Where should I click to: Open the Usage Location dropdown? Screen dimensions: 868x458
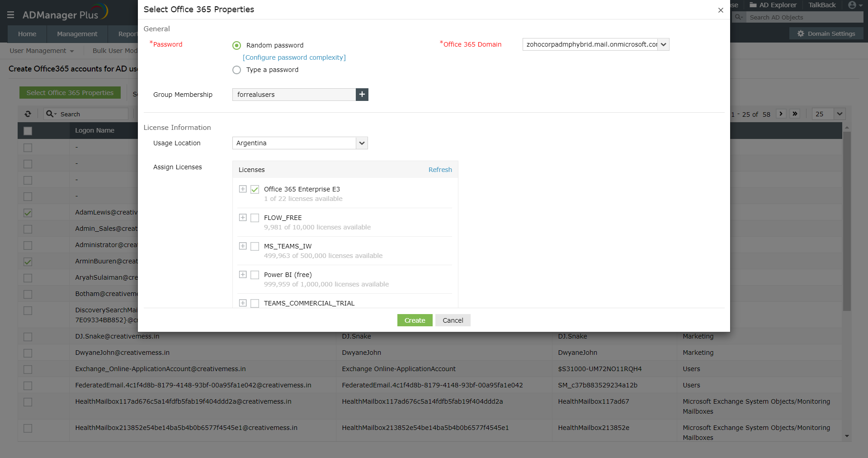(300, 143)
